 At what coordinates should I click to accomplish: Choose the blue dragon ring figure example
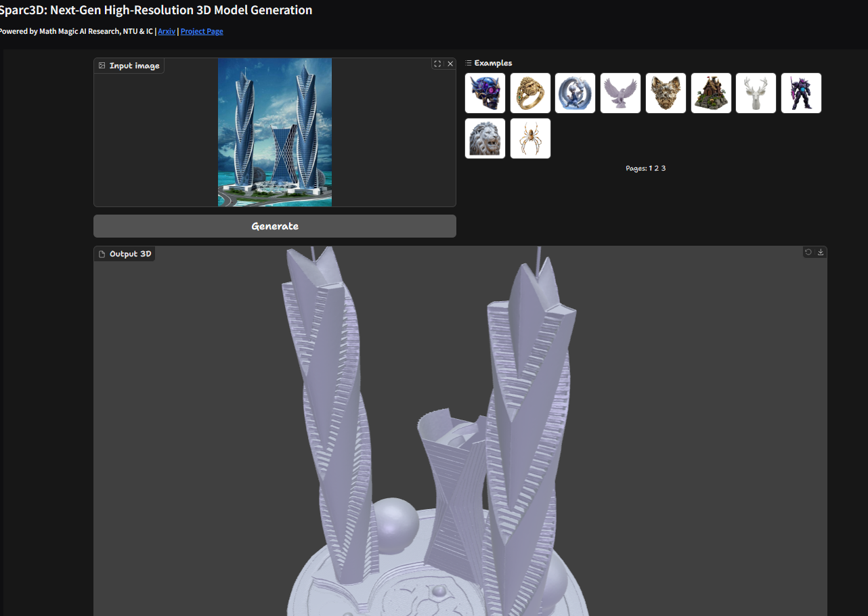pyautogui.click(x=576, y=93)
